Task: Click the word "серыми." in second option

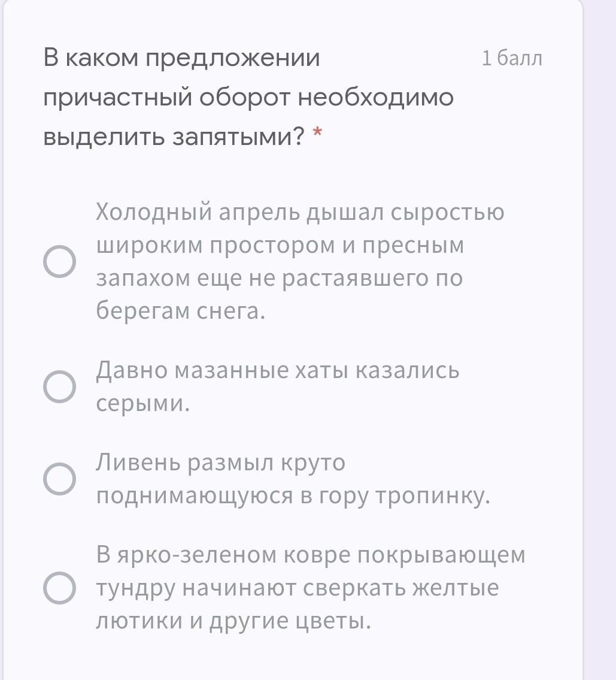Action: click(x=143, y=403)
